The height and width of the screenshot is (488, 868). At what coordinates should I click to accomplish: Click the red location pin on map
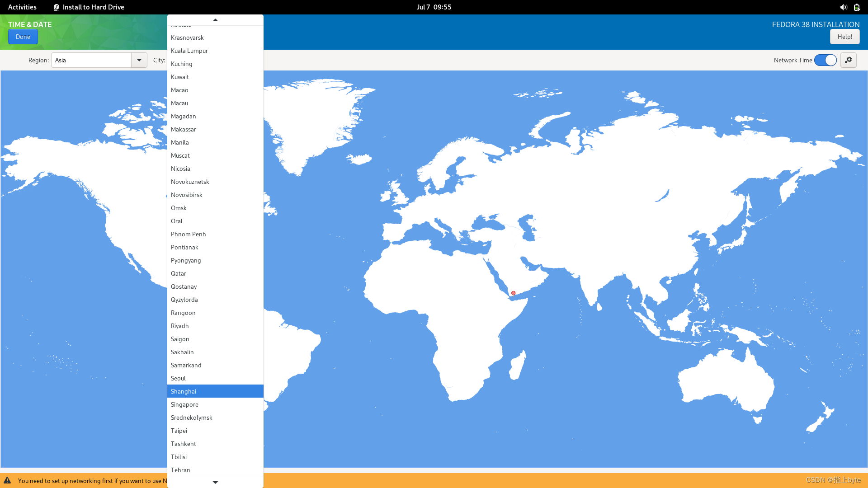pos(513,293)
